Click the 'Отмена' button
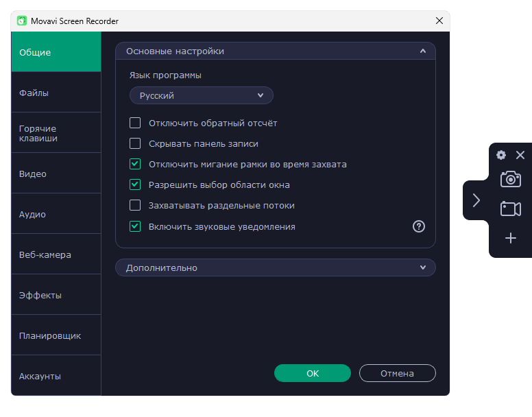This screenshot has height=417, width=532. 398,373
